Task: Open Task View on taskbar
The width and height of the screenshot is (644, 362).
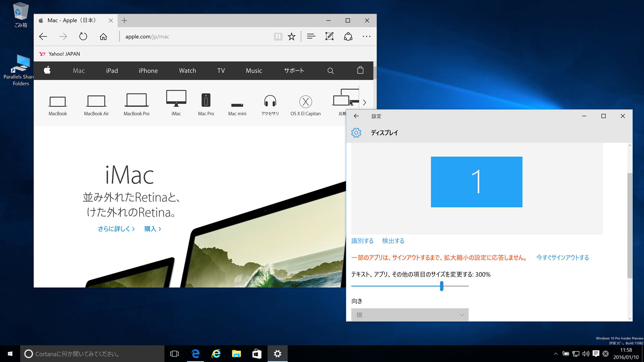Action: [x=174, y=354]
